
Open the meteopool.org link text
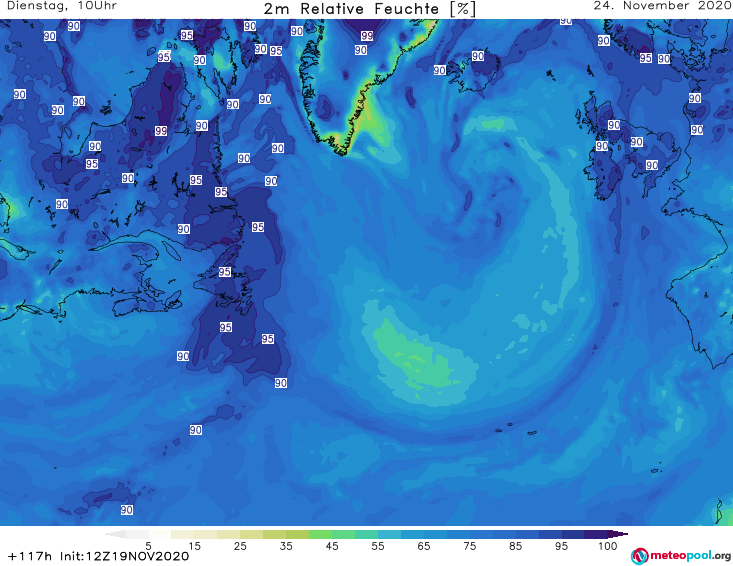coord(690,555)
